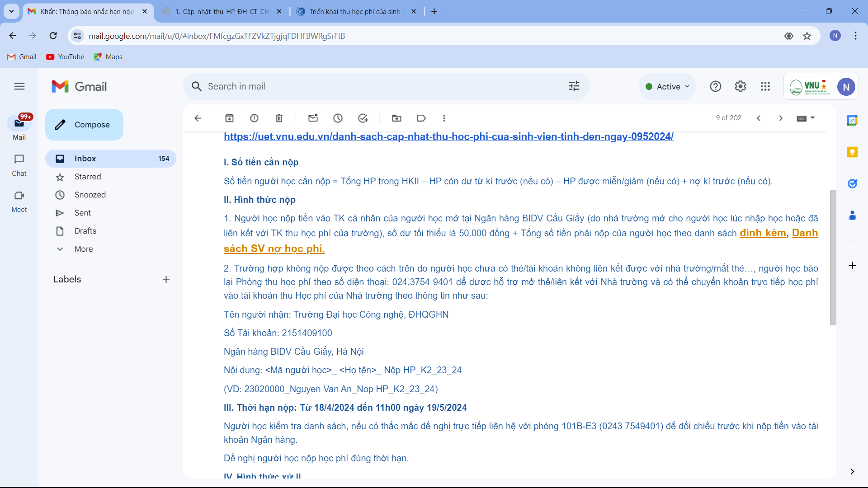
Task: Open Chrome's three-dot menu
Action: tap(855, 36)
